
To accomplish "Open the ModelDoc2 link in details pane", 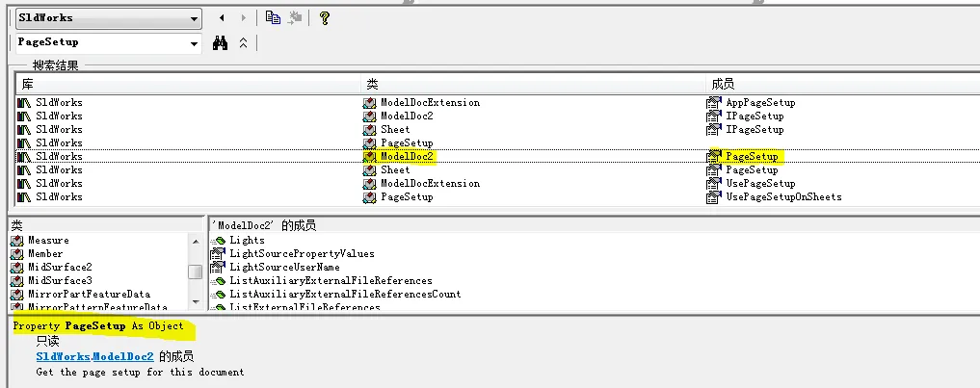I will [122, 357].
